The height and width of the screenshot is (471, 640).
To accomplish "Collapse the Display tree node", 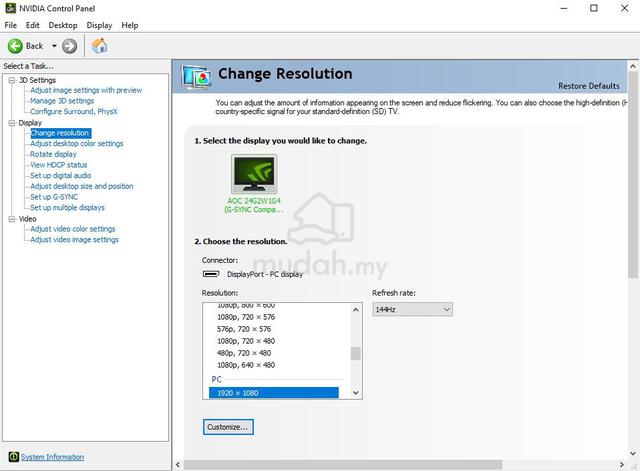I will click(12, 123).
